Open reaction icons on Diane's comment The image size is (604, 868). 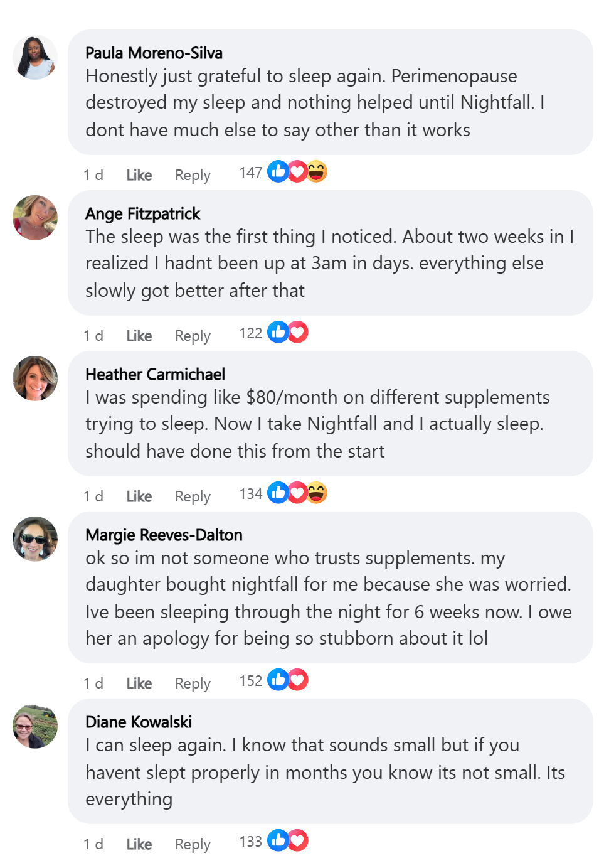[288, 840]
